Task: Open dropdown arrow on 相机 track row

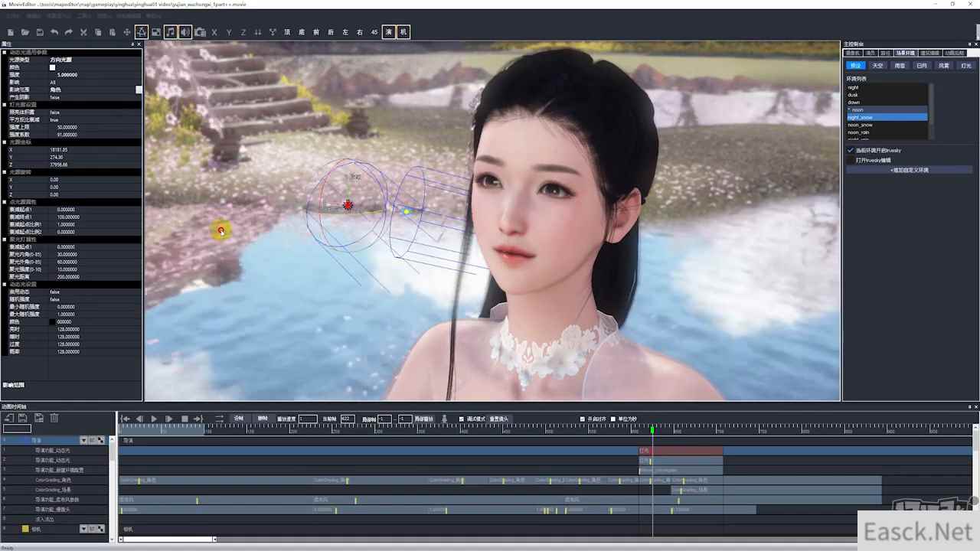Action: (84, 529)
